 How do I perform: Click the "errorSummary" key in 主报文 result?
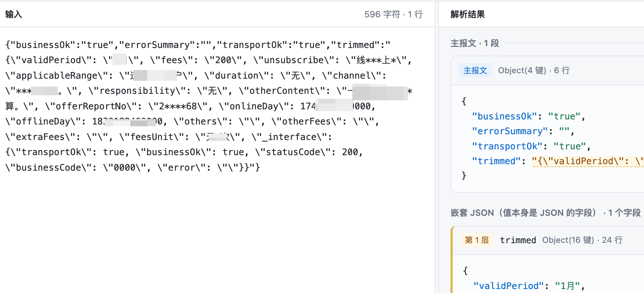pyautogui.click(x=510, y=131)
